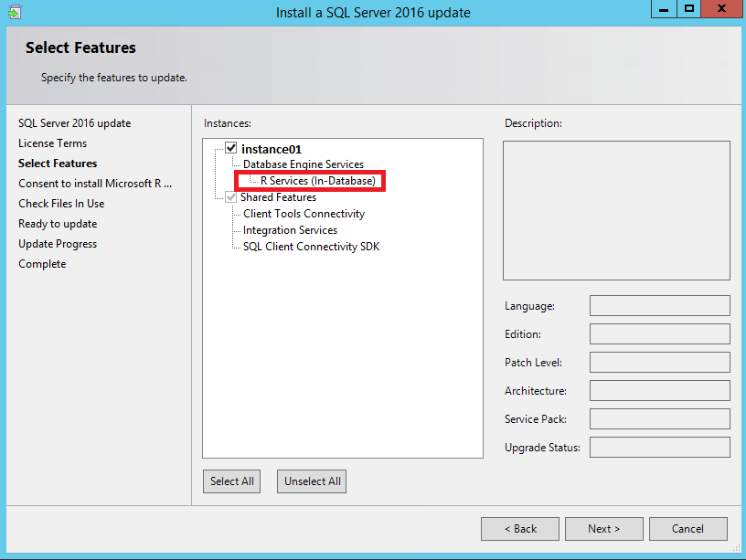This screenshot has width=746, height=560.
Task: Open the Select Features step
Action: [x=58, y=164]
